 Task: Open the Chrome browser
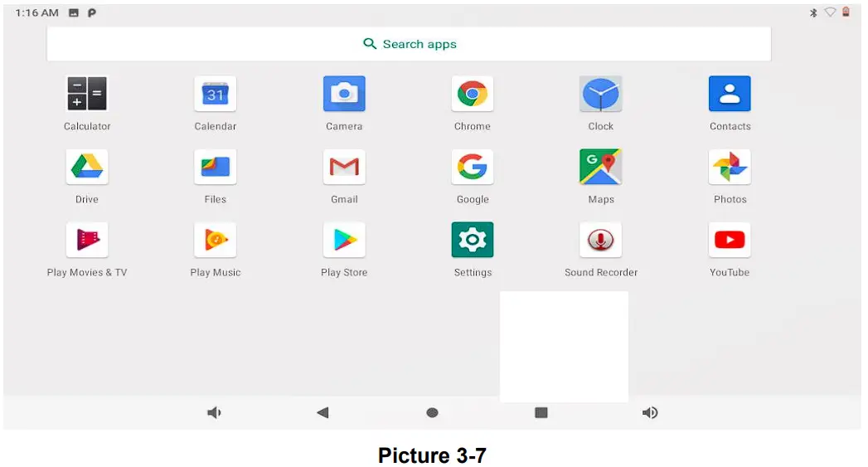pyautogui.click(x=473, y=94)
